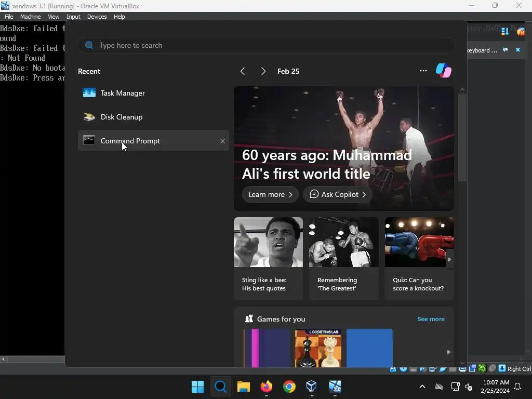Click the green V virtualization status icon

(x=482, y=368)
